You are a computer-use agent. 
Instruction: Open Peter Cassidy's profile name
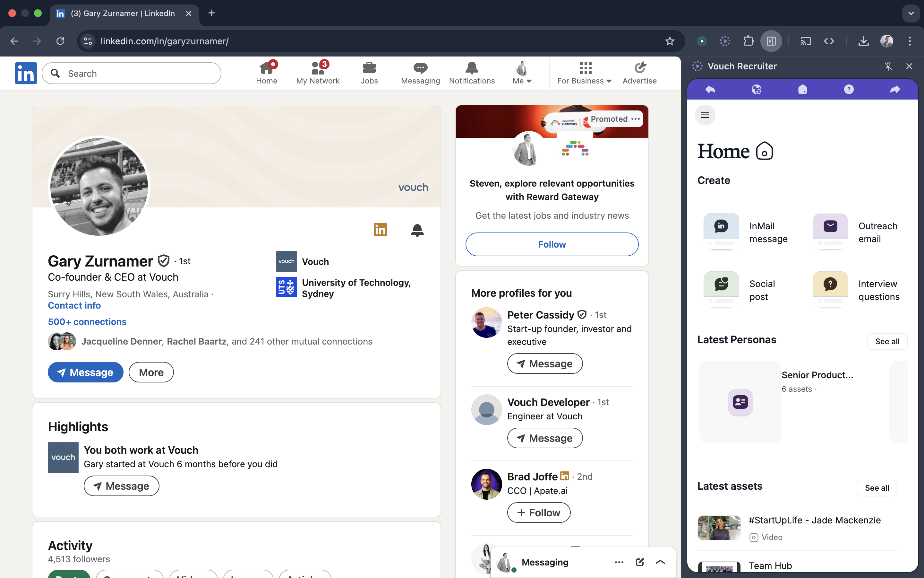point(541,315)
